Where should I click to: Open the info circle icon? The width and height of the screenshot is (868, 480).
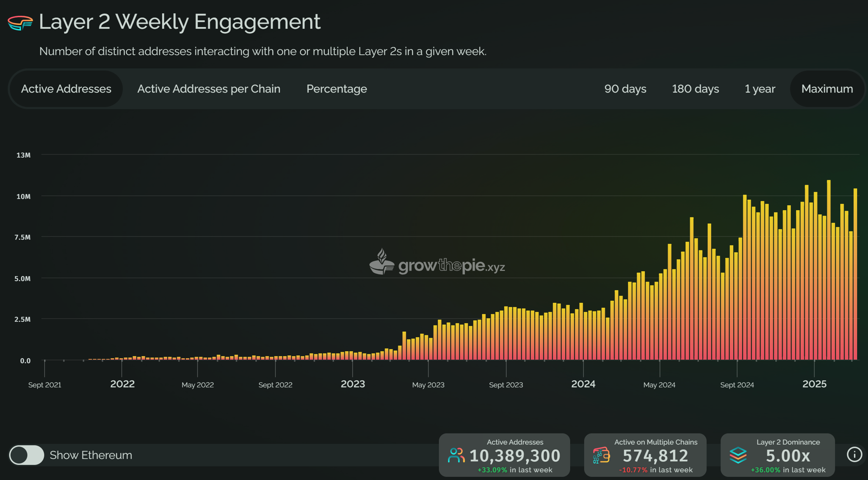(854, 454)
